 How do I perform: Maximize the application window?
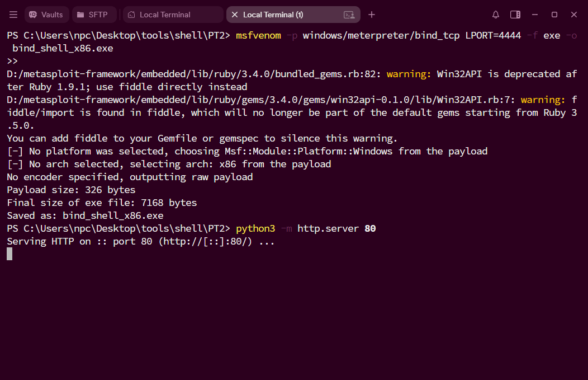tap(554, 15)
